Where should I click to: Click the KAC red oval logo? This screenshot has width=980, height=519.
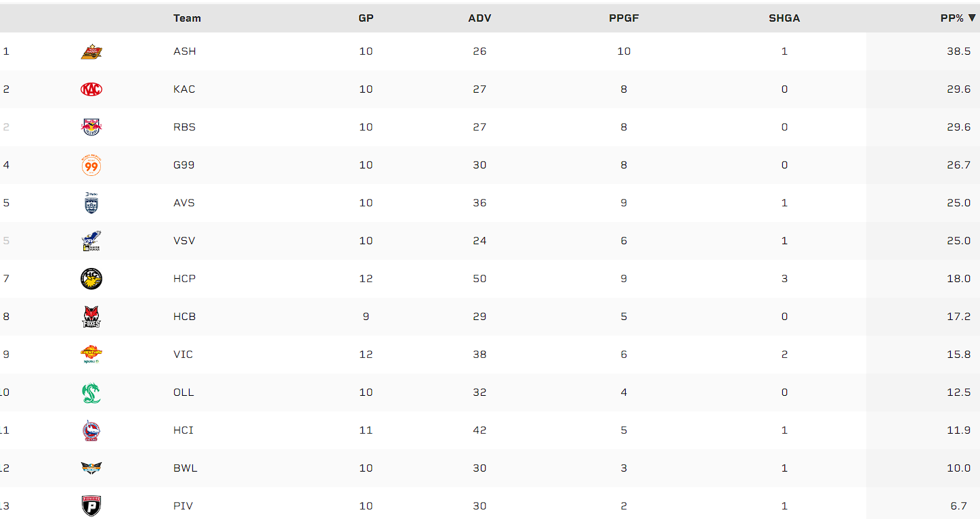pos(91,89)
